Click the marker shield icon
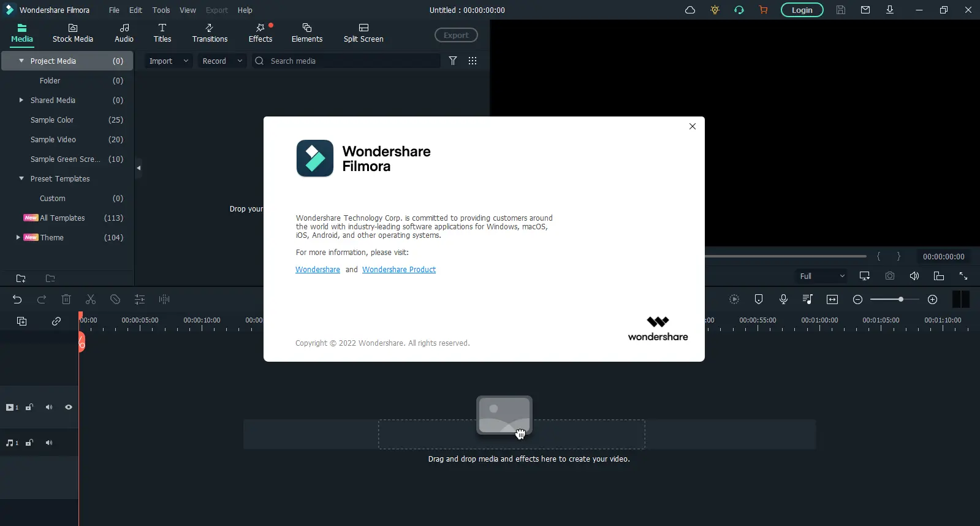Viewport: 980px width, 526px height. tap(759, 299)
